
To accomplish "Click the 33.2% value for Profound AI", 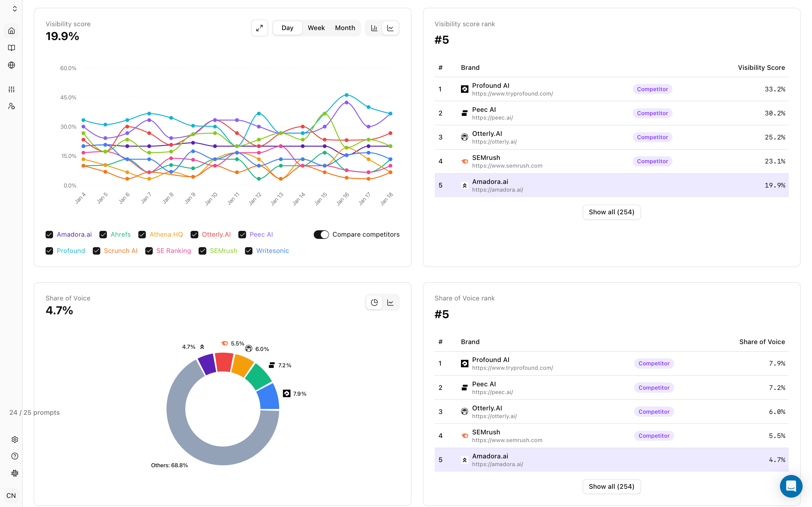I will [x=775, y=89].
